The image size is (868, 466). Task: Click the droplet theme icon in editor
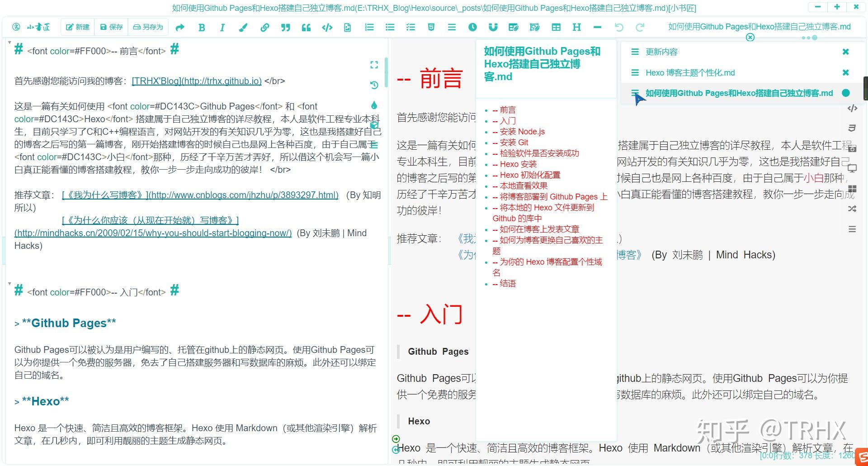(374, 105)
